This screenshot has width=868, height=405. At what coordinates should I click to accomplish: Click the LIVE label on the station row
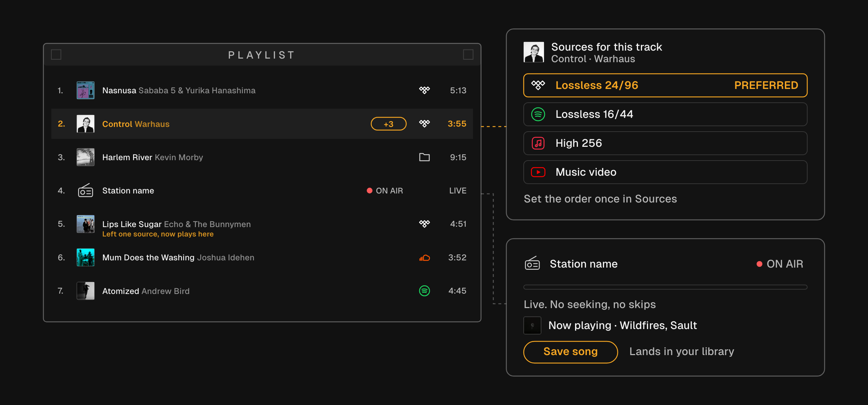pos(458,191)
